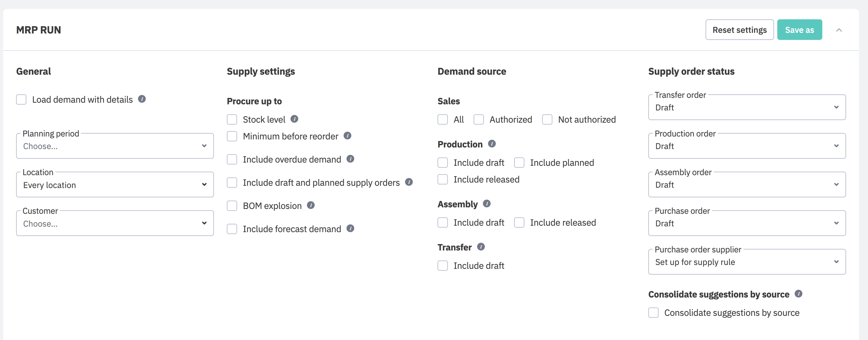Click info icon for Consolidate suggestions by source heading
This screenshot has width=868, height=340.
798,294
